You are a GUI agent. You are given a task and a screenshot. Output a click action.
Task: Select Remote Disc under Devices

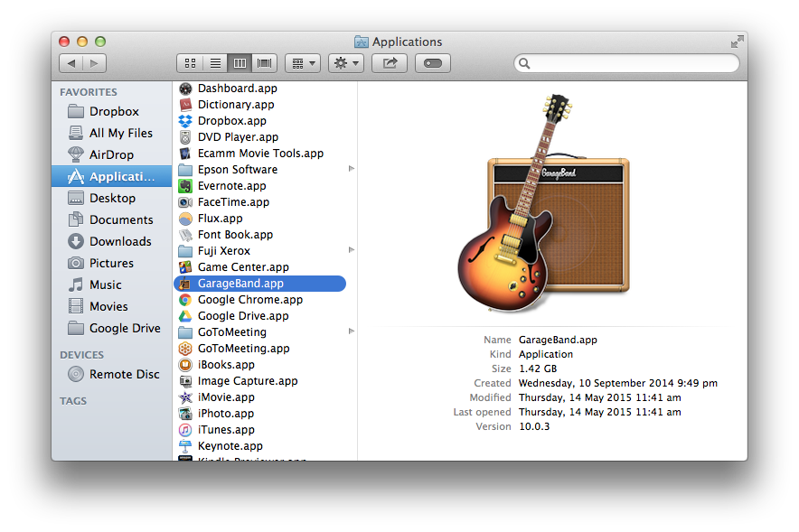(124, 374)
